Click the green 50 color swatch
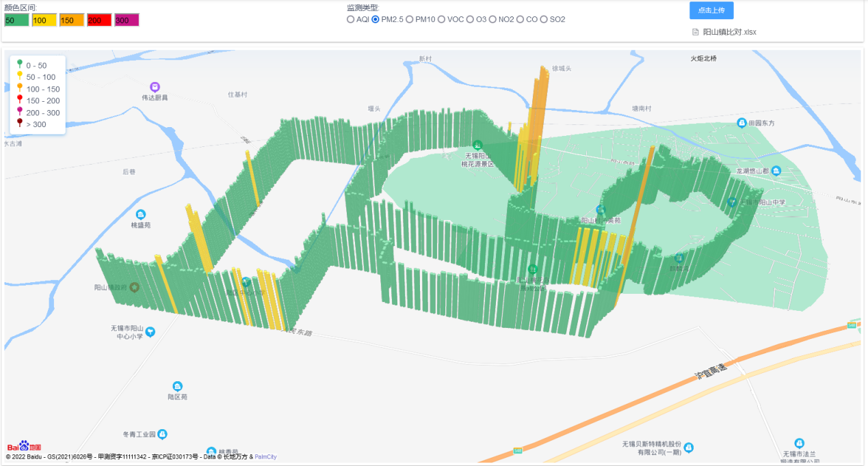The image size is (868, 466). click(x=16, y=20)
